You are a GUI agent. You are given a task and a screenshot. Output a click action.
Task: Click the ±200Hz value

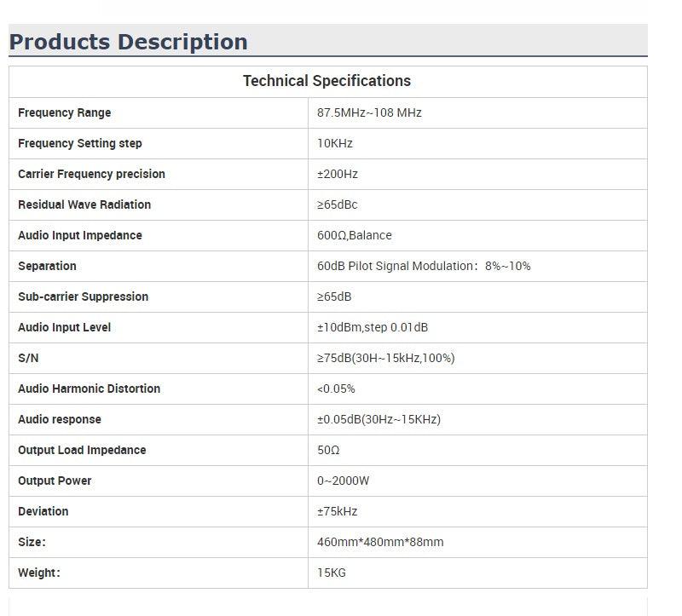338,174
